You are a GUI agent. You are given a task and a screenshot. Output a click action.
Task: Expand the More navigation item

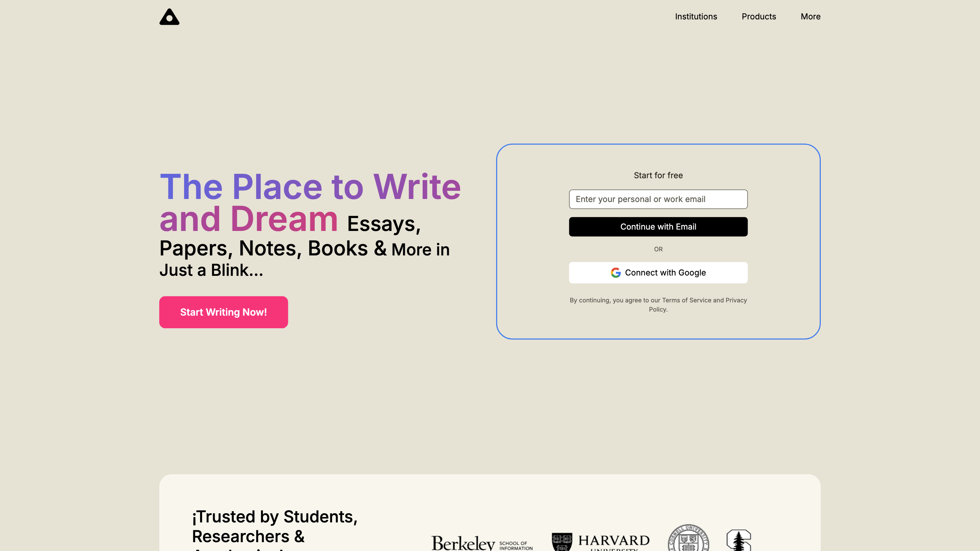tap(810, 16)
